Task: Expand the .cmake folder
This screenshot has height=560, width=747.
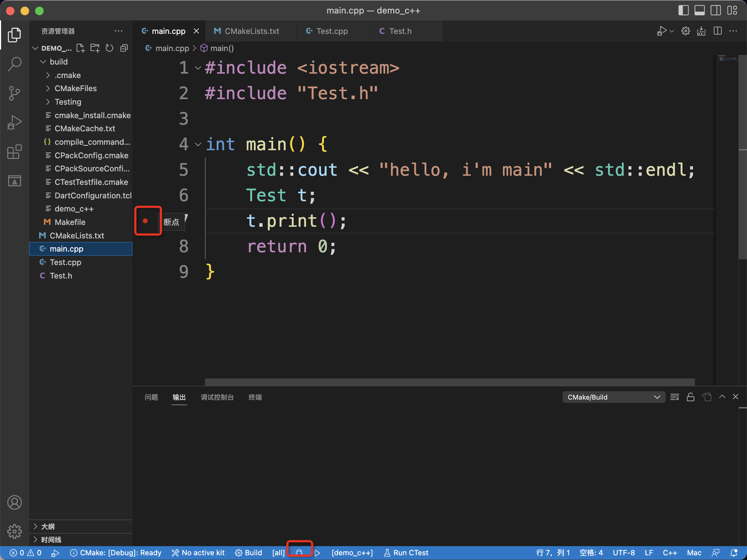Action: coord(48,75)
